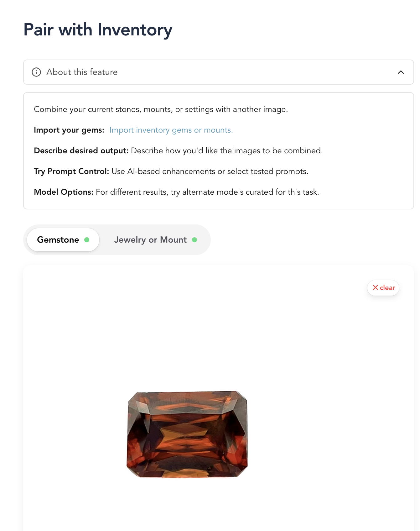This screenshot has width=420, height=531.
Task: Open the "Import inventory gems or mounts" link
Action: point(171,130)
